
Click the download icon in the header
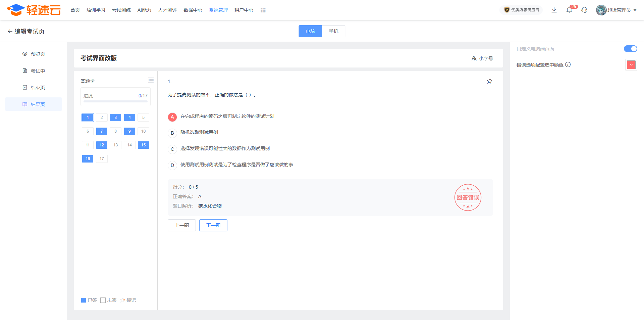554,10
